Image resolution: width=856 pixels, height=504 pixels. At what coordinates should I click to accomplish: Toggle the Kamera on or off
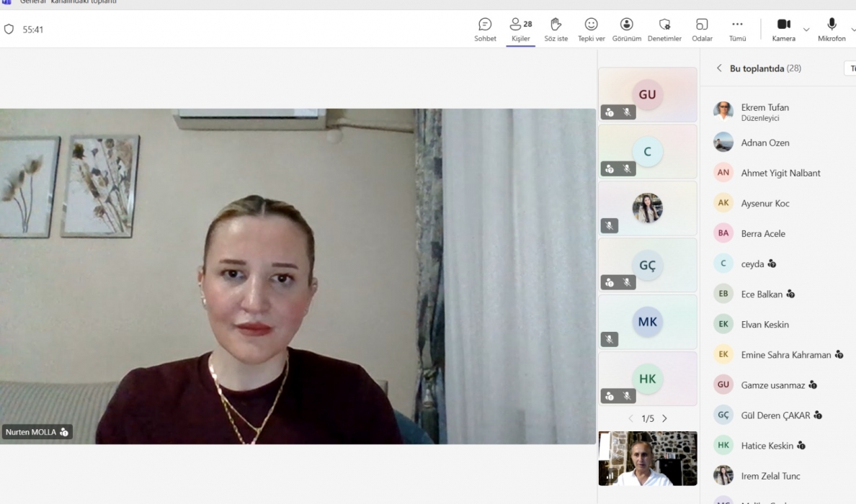783,29
